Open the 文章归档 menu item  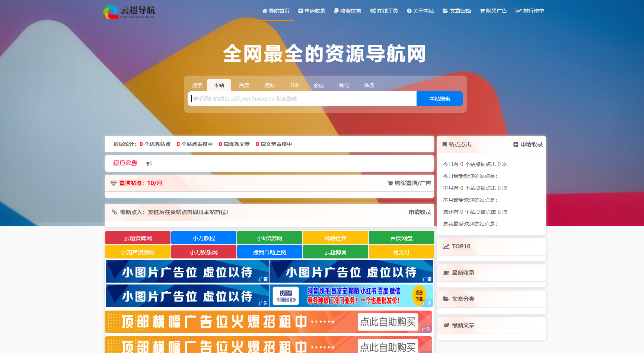(457, 11)
